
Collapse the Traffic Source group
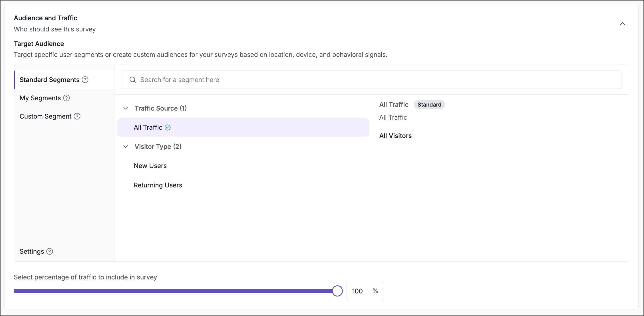click(126, 108)
